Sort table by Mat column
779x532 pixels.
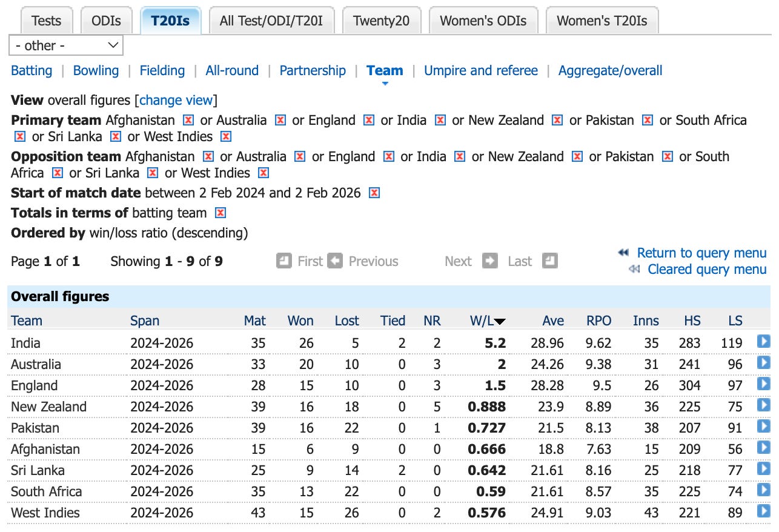coord(255,321)
